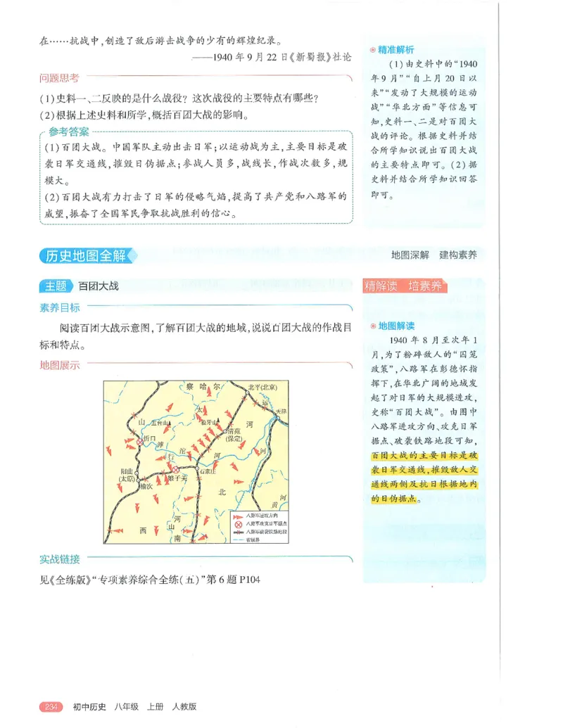The height and width of the screenshot is (728, 563).
Task: Click the orange 精解读 培素养 banner
Action: click(x=404, y=286)
